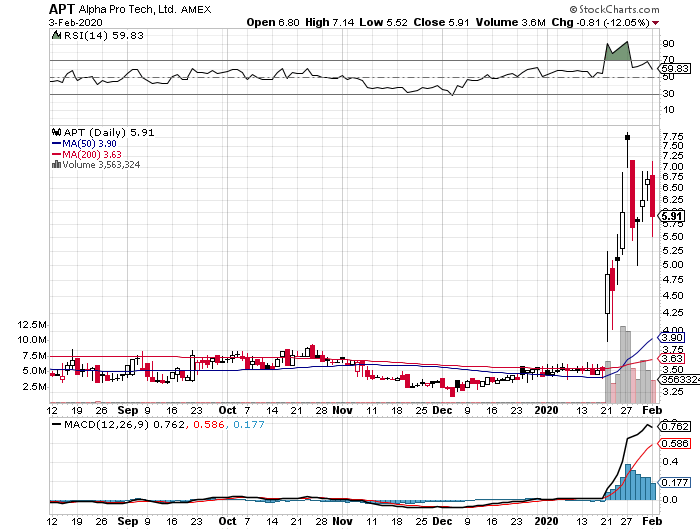Click the MA(50) 3.90 legend text
This screenshot has height=530, width=700.
[89, 143]
